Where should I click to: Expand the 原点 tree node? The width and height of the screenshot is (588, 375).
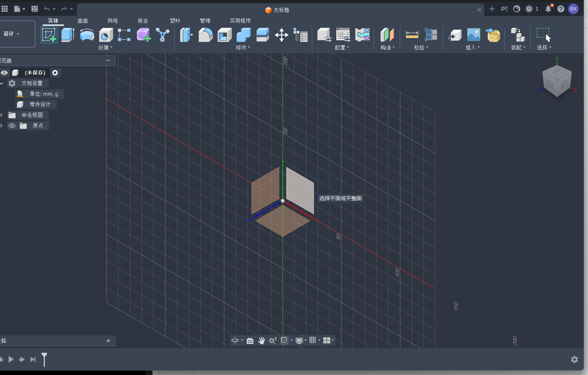pos(1,126)
